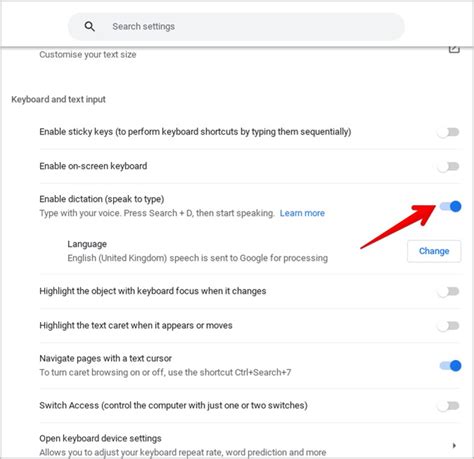Toggle highlight object with keyboard focus
Viewport: 474px width, 459px height.
448,292
